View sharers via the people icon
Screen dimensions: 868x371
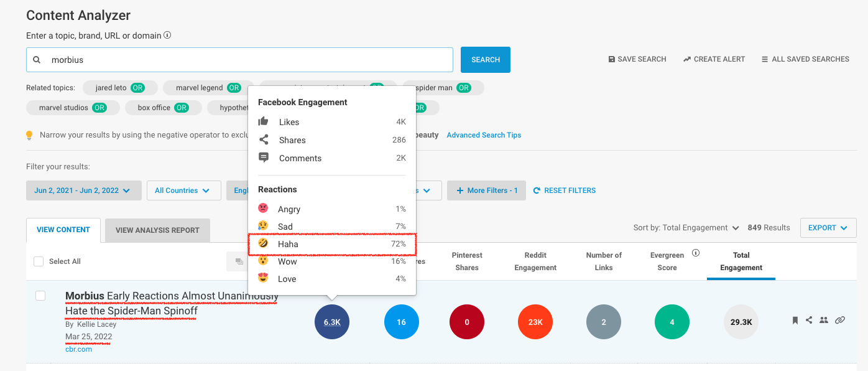click(824, 320)
